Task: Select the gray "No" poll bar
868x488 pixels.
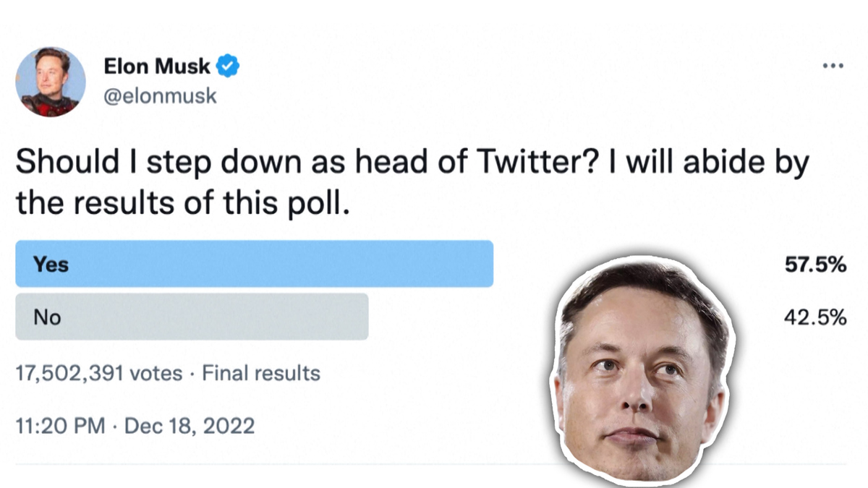Action: pos(192,317)
